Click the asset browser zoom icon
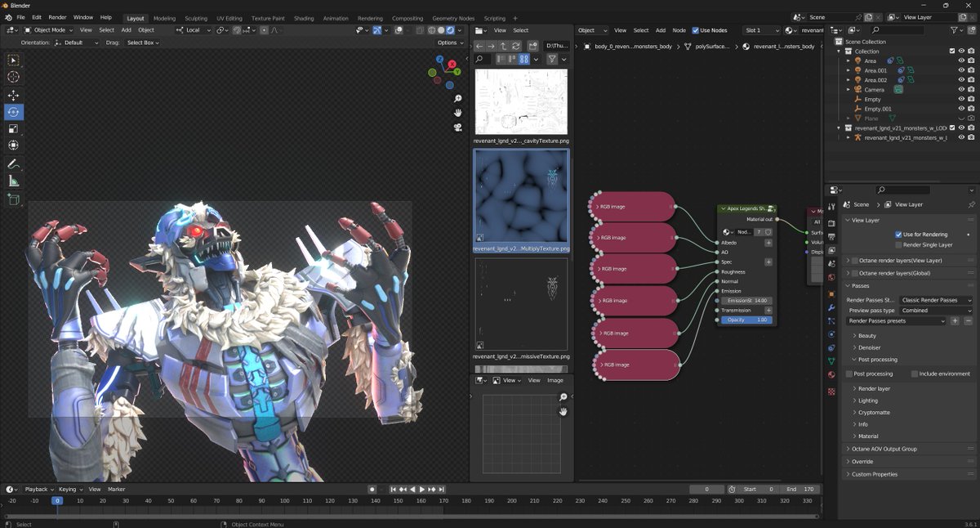 [563, 397]
